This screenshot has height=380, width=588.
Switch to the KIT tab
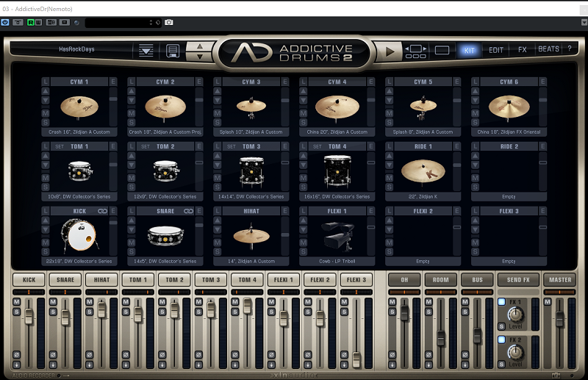click(x=469, y=50)
